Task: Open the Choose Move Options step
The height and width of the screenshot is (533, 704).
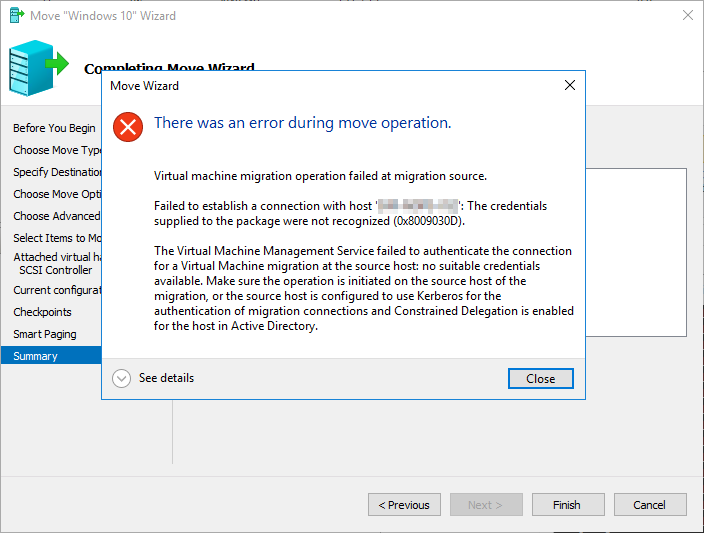Action: click(x=57, y=194)
